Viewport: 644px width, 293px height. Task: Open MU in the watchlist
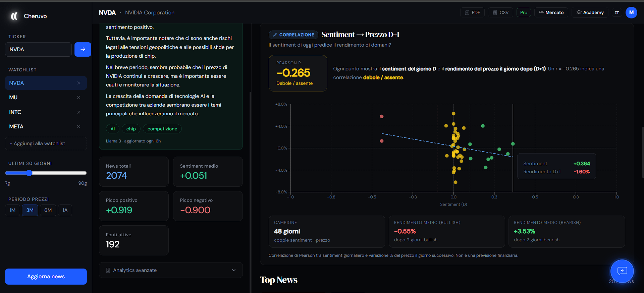[x=13, y=98]
